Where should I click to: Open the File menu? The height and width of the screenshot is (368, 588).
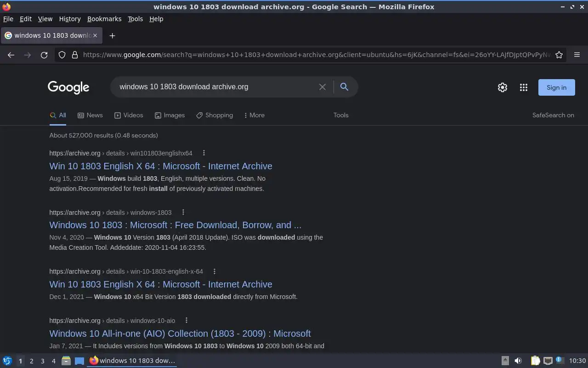8,19
